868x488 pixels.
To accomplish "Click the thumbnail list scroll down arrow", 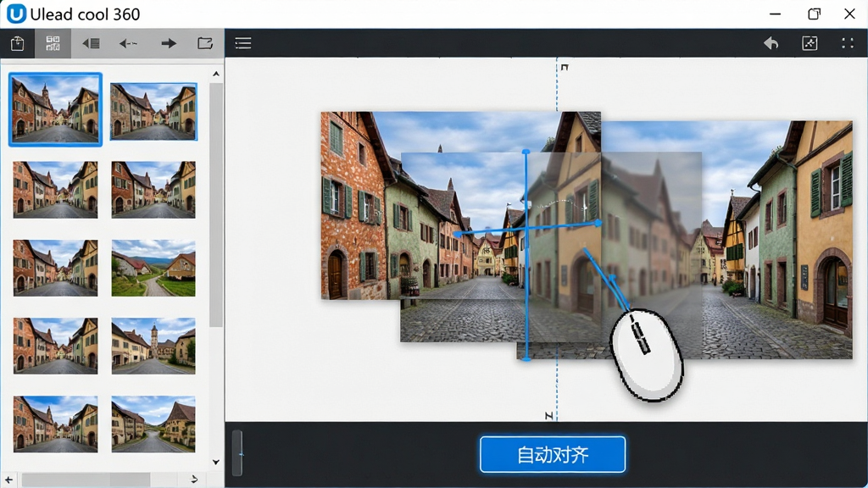I will 216,462.
